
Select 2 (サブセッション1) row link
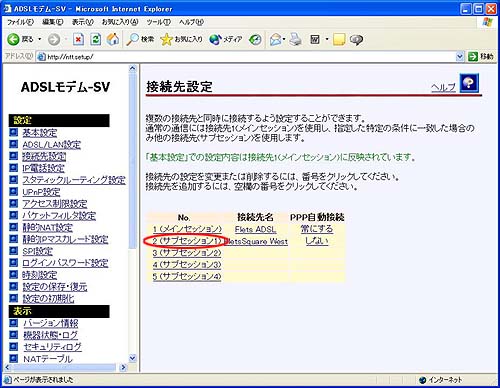point(187,241)
